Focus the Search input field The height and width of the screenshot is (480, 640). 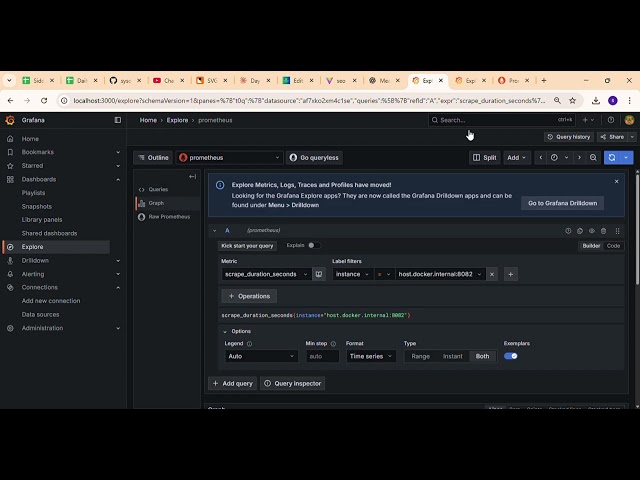(501, 120)
